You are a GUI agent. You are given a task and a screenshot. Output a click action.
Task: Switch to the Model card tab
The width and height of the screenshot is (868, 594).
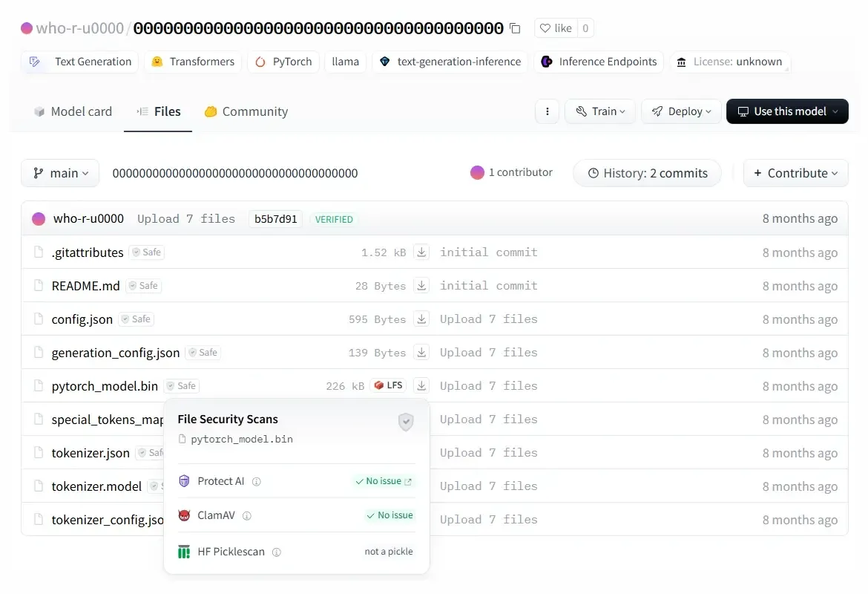pyautogui.click(x=73, y=111)
